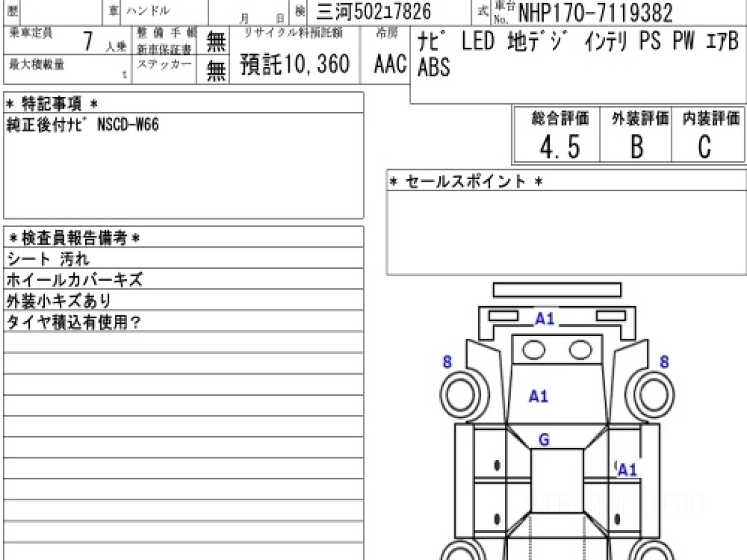Click the ステッカー label
747x560 pixels.
[x=164, y=63]
